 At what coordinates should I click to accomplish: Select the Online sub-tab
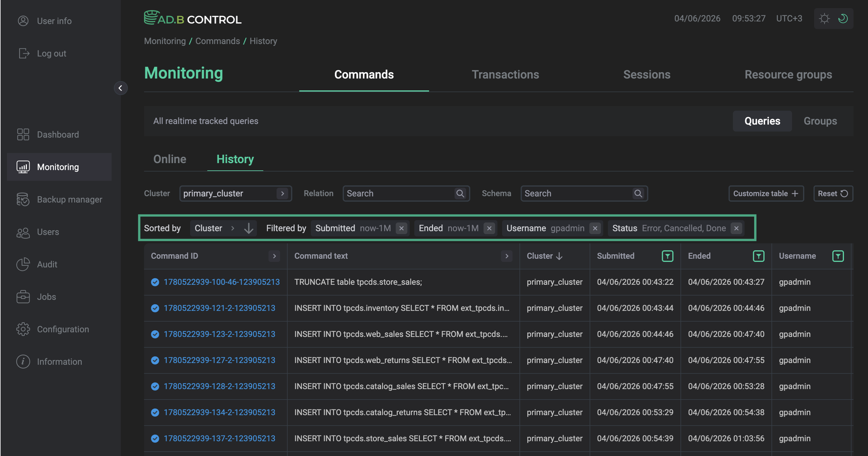click(x=169, y=159)
